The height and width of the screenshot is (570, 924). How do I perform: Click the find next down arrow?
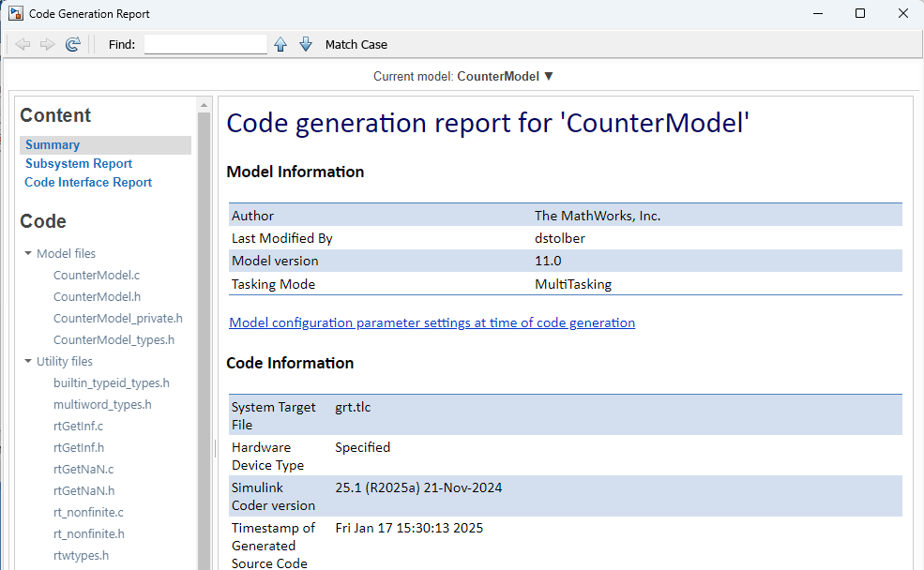[305, 44]
